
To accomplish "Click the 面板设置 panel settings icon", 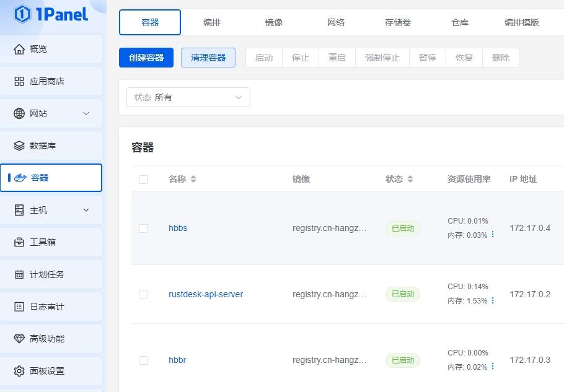I will coord(19,371).
